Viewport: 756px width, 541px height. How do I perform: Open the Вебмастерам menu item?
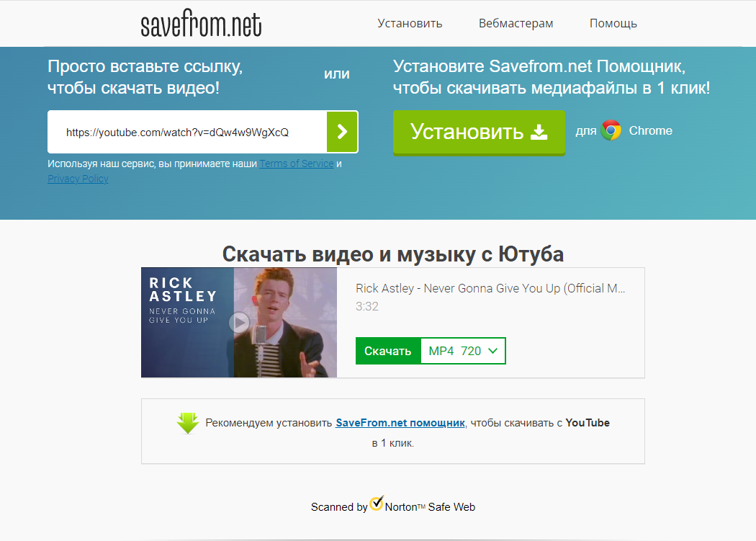point(516,23)
